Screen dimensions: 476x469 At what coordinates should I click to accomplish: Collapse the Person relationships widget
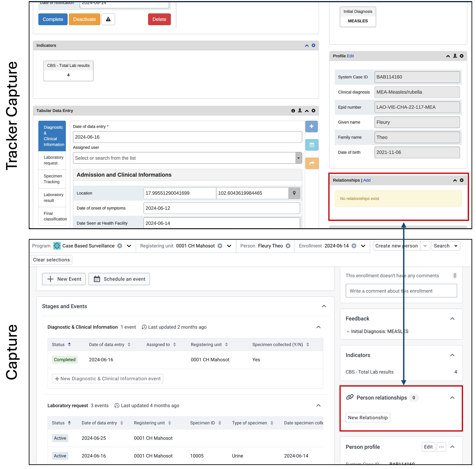[452, 398]
